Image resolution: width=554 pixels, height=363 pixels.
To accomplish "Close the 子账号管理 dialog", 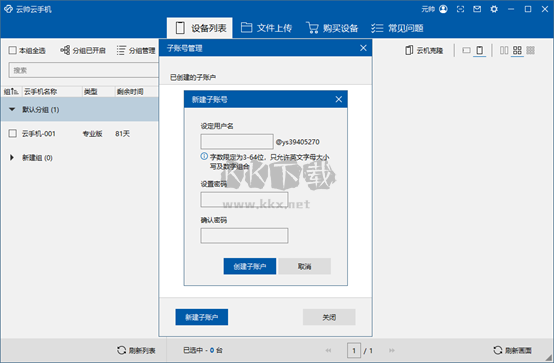I will 363,48.
